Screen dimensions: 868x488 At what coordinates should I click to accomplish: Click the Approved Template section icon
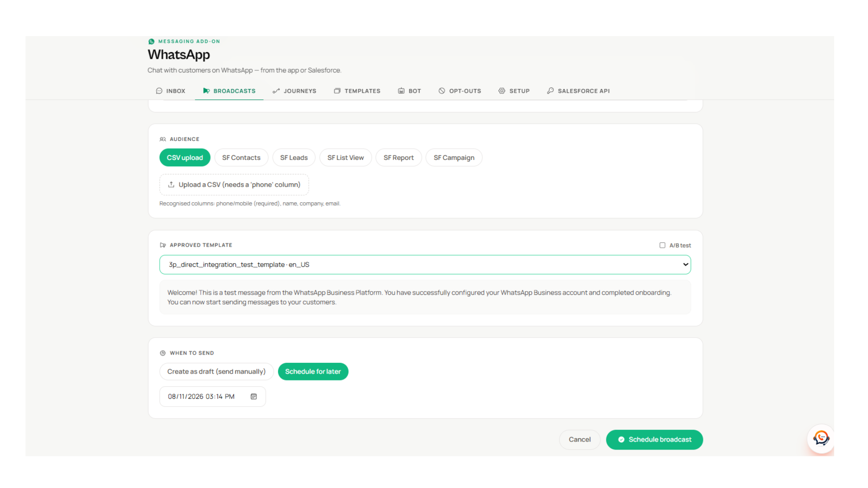pyautogui.click(x=163, y=245)
